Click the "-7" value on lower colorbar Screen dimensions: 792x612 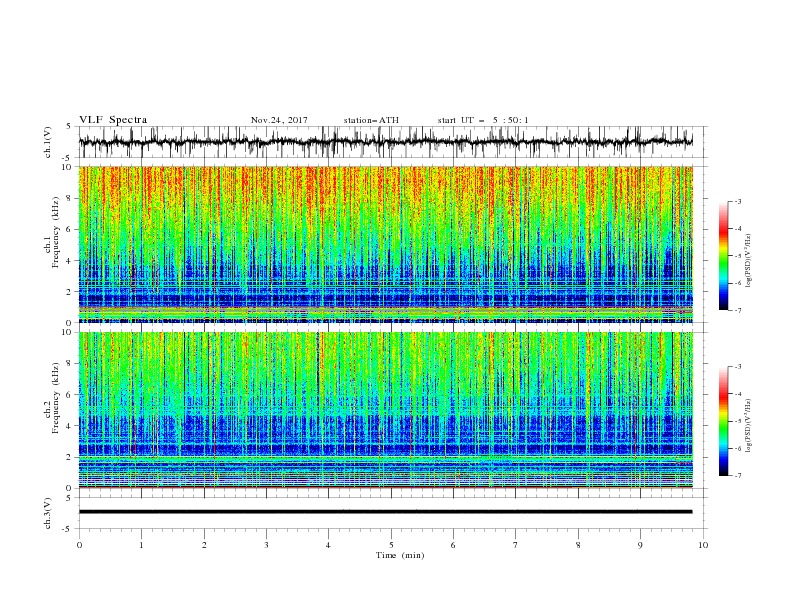tap(737, 475)
